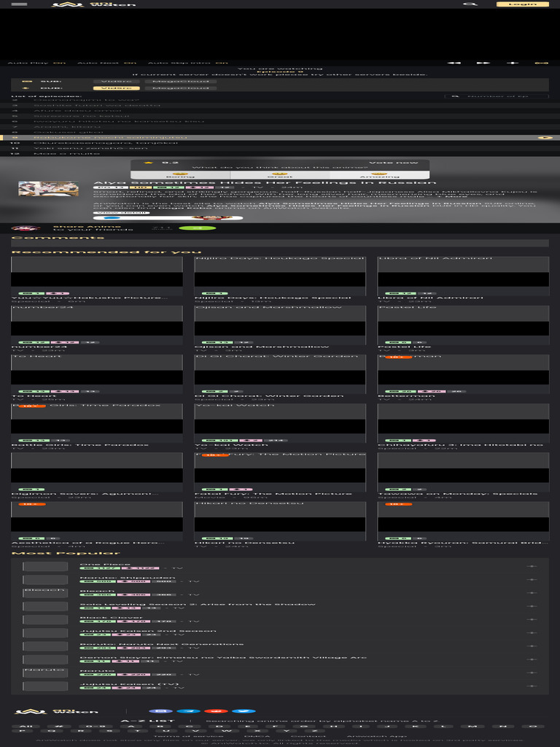Click the search magnifier icon in header
560x747 pixels.
coord(470,4)
